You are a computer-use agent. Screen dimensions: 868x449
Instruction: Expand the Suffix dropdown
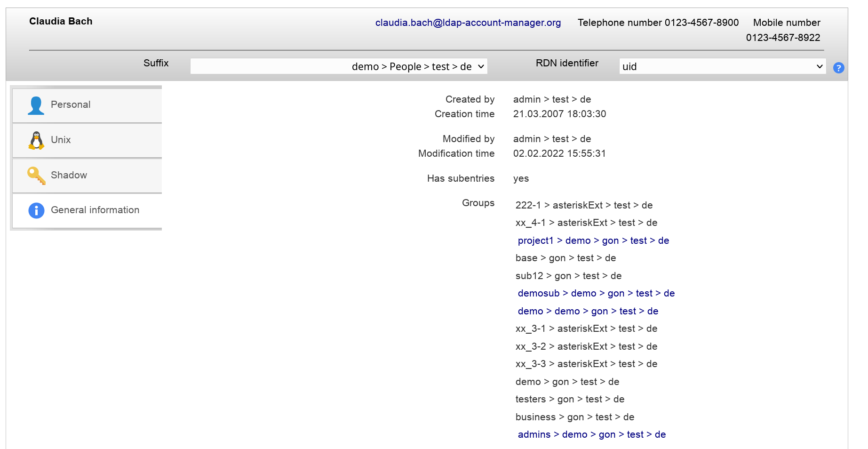click(339, 66)
